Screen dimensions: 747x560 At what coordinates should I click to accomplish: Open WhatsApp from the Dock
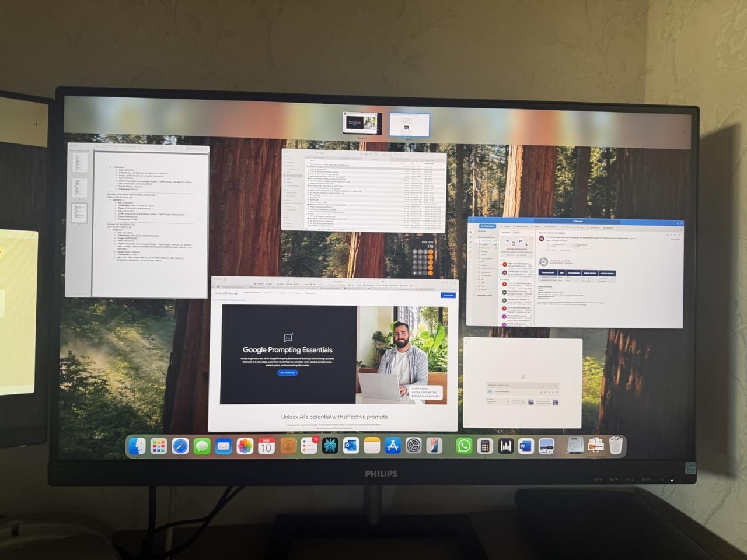[x=464, y=446]
